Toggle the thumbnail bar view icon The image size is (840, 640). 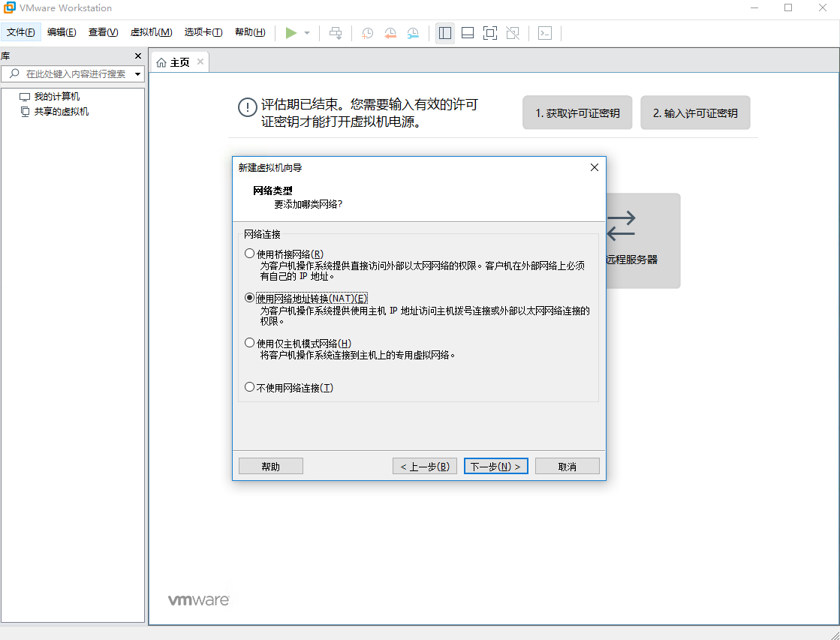468,33
